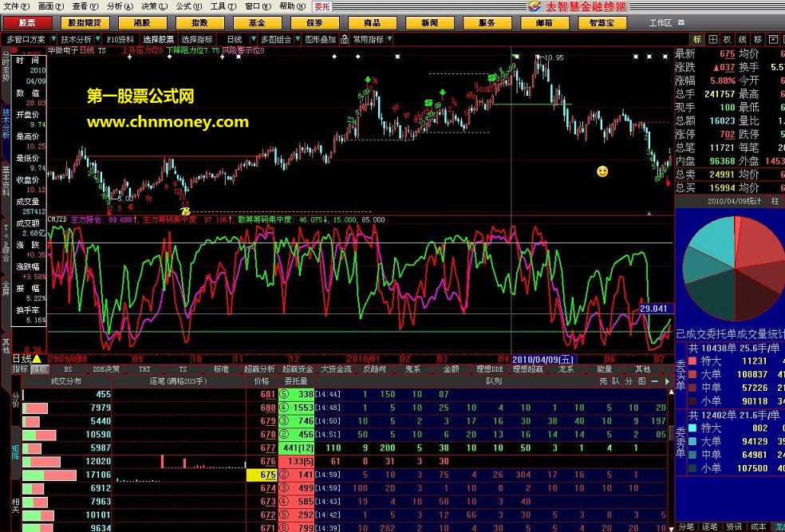This screenshot has height=532, width=785.
Task: Switch to the 龙系 indicator tab
Action: click(x=566, y=369)
